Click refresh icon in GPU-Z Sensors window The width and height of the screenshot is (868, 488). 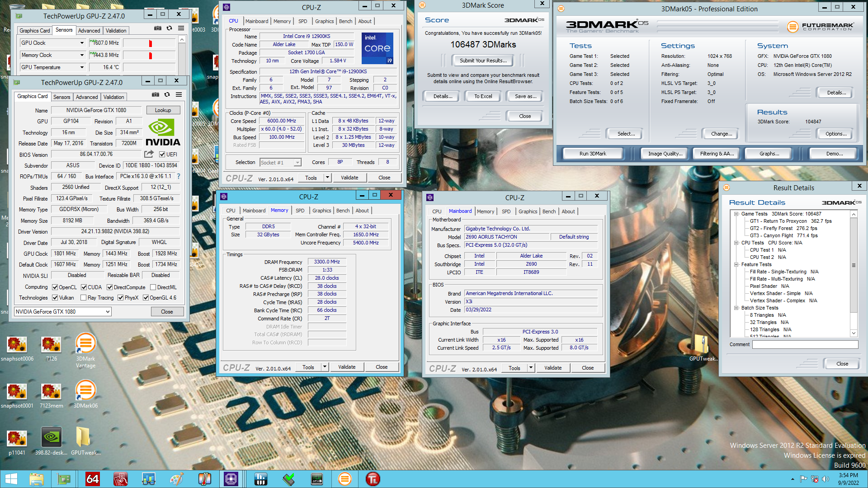coord(169,28)
